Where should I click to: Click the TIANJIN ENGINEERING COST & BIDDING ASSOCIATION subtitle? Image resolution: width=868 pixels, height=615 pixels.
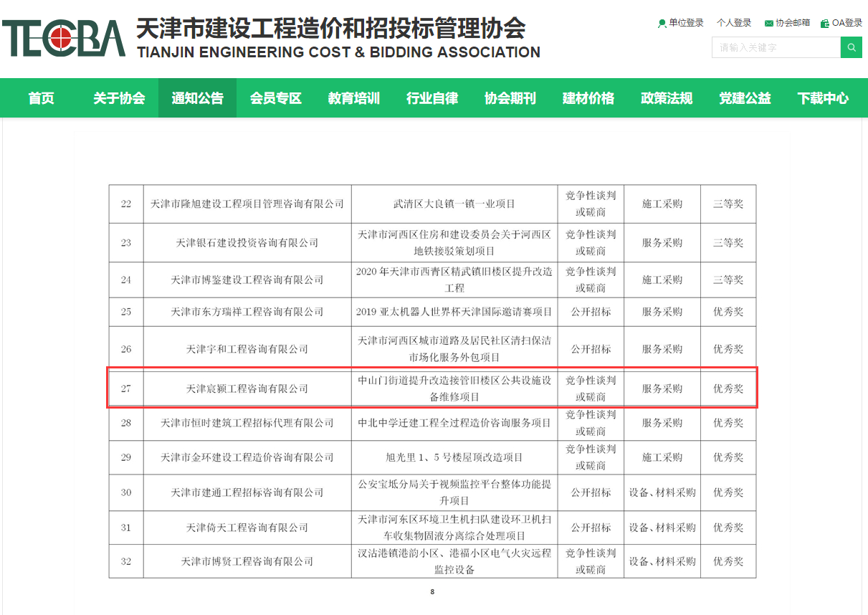point(338,52)
